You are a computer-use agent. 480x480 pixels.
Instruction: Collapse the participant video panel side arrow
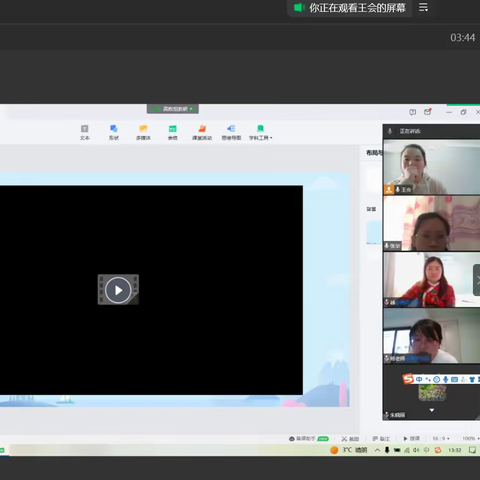[477, 280]
